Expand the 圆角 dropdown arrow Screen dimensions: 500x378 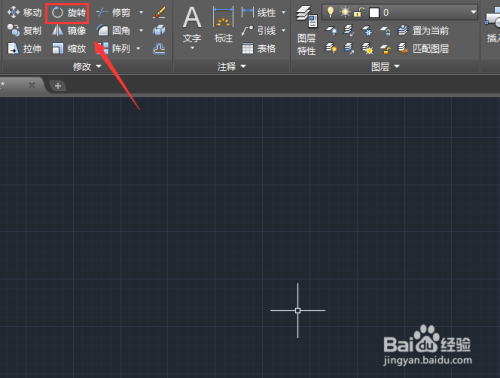[141, 30]
